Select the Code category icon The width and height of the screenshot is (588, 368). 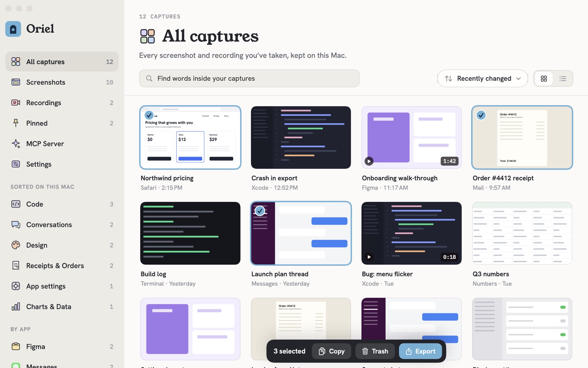[16, 204]
